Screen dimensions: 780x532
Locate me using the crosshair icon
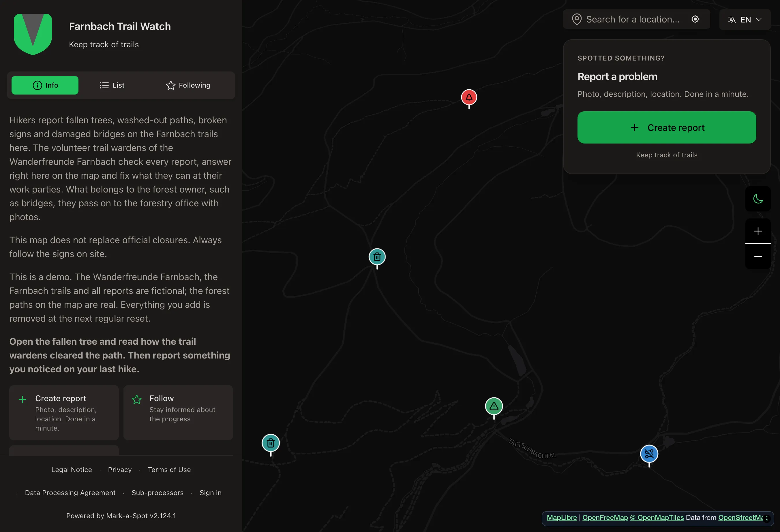[695, 19]
